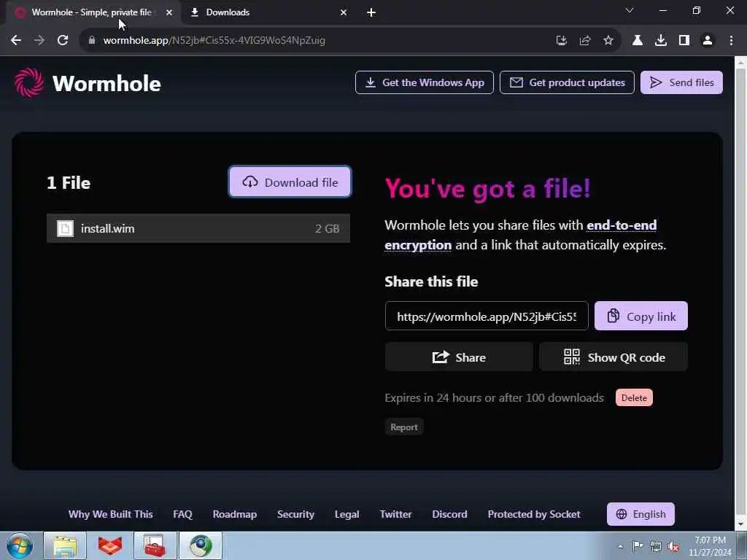747x560 pixels.
Task: Reload the Wormhole page
Action: pyautogui.click(x=63, y=41)
